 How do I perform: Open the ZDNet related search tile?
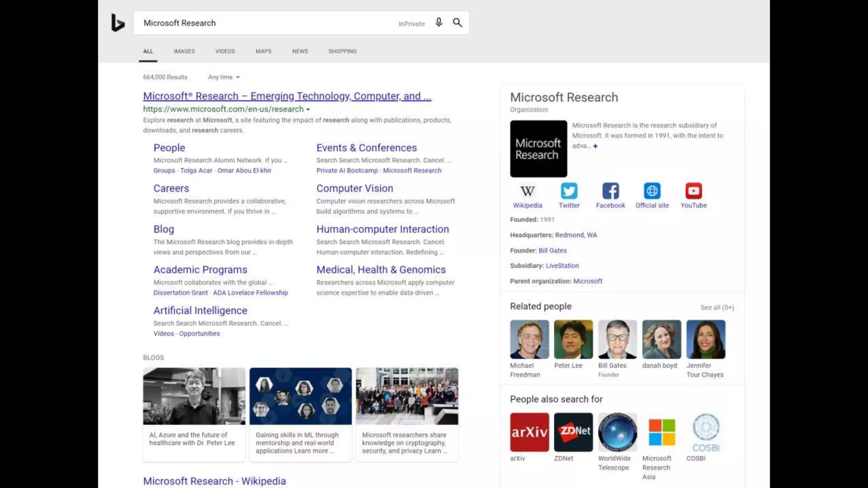[x=573, y=432]
